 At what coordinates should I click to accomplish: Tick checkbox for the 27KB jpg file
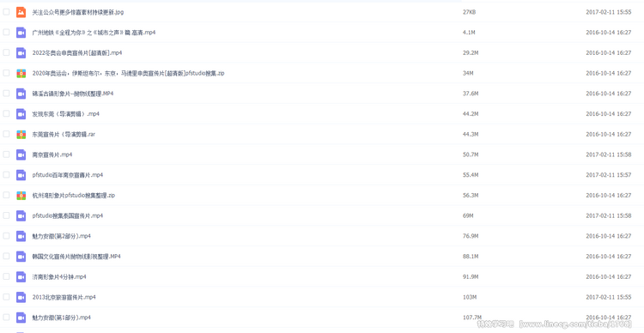click(6, 12)
